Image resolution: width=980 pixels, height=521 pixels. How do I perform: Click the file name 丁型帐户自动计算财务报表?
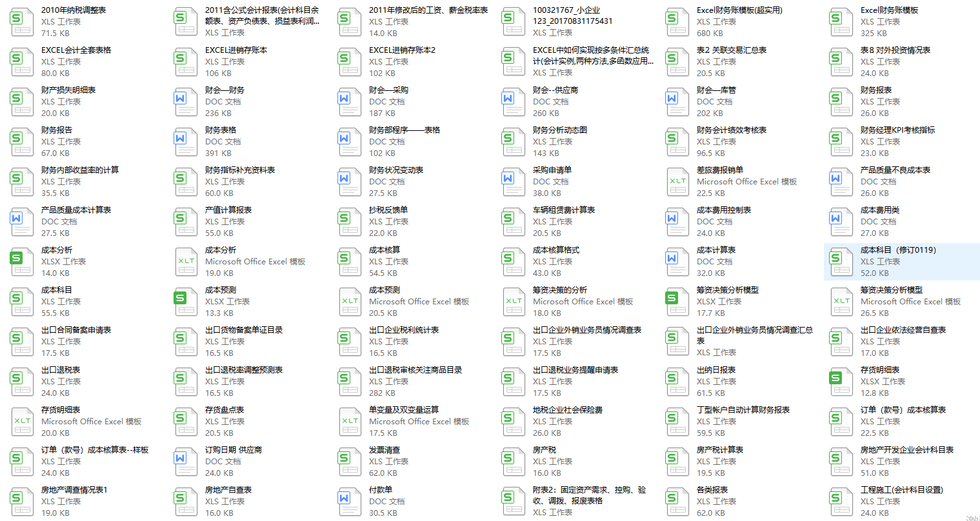click(743, 410)
